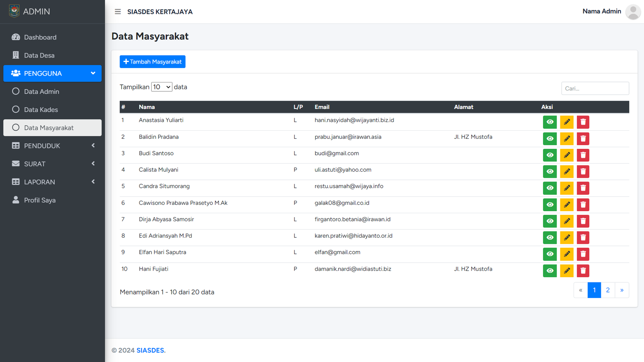Image resolution: width=644 pixels, height=362 pixels.
Task: Show details for Edi Adriansyah via eye icon
Action: [550, 238]
